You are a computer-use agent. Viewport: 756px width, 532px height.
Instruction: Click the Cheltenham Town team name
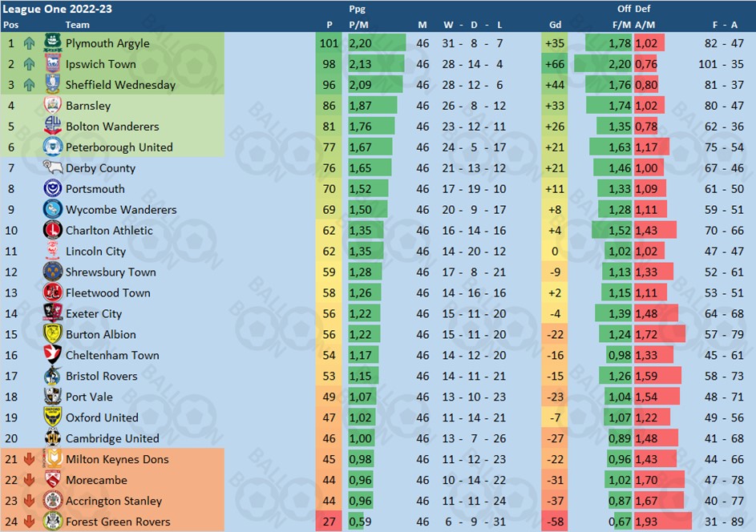point(112,355)
